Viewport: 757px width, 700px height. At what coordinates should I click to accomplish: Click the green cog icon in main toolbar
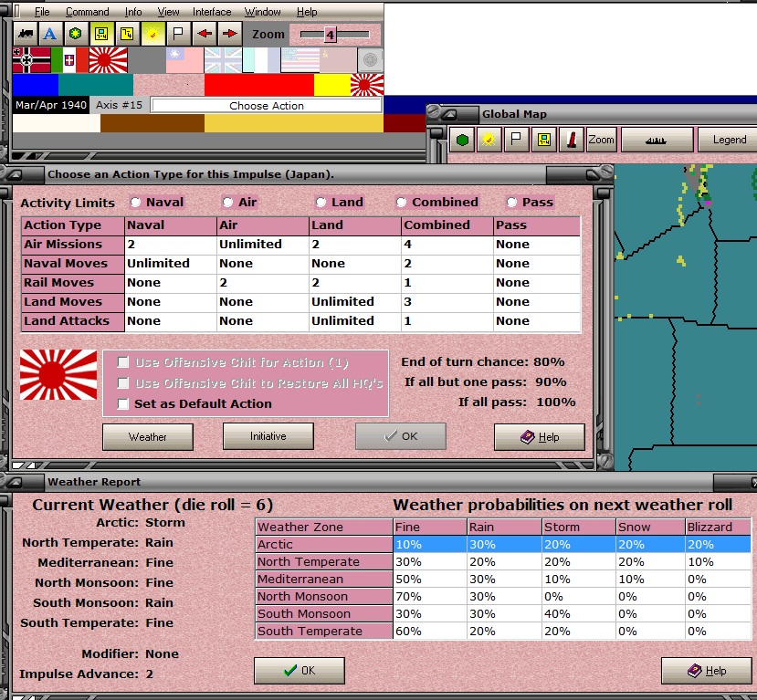(x=75, y=34)
